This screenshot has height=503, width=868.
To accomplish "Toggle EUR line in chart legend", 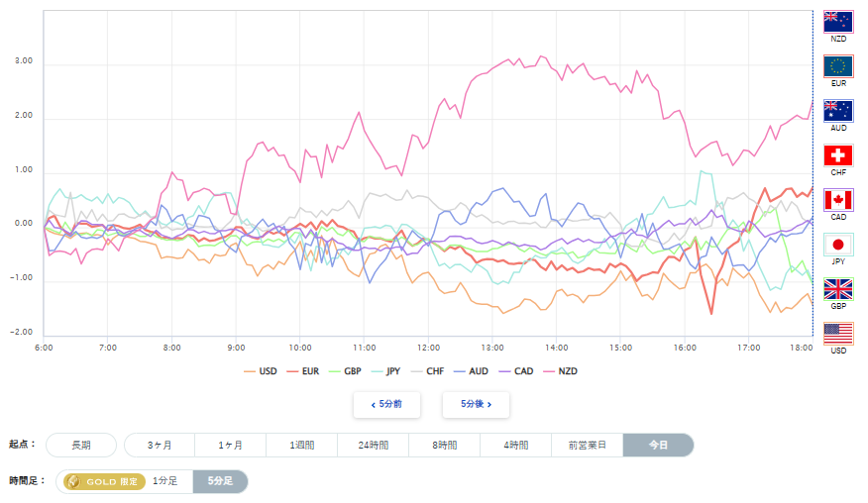I will click(x=303, y=371).
